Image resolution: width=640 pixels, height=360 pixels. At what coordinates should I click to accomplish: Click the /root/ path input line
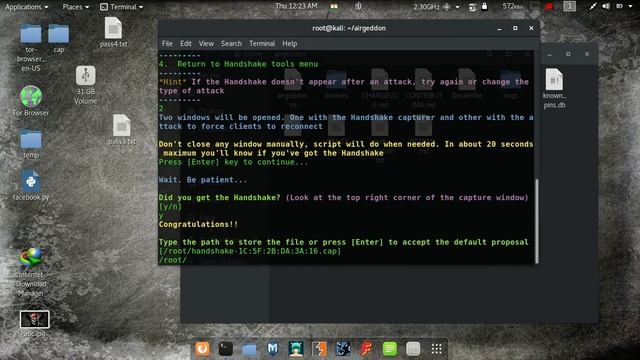pyautogui.click(x=173, y=260)
